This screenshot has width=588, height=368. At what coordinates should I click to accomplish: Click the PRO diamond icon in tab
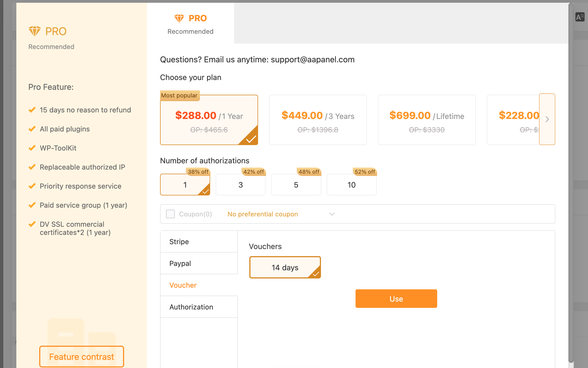[179, 19]
